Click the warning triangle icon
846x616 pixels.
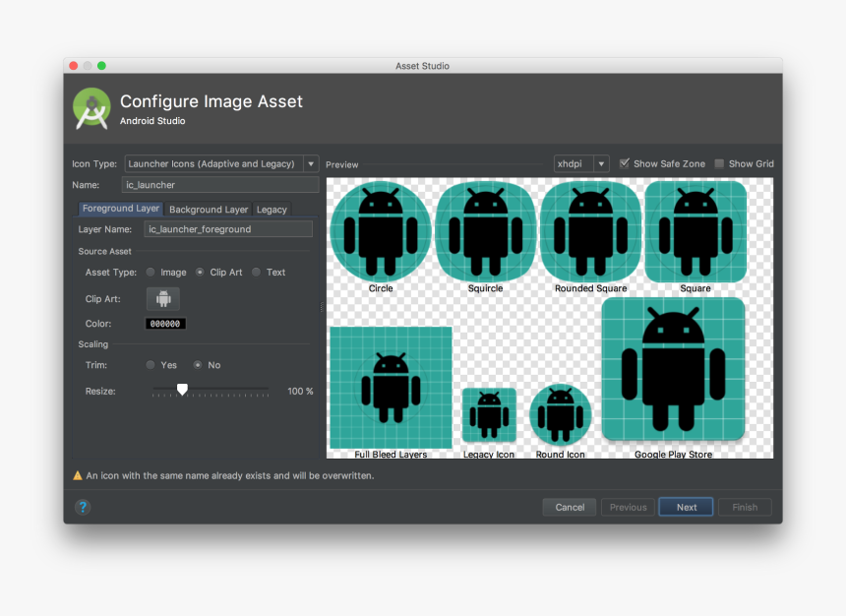point(78,475)
